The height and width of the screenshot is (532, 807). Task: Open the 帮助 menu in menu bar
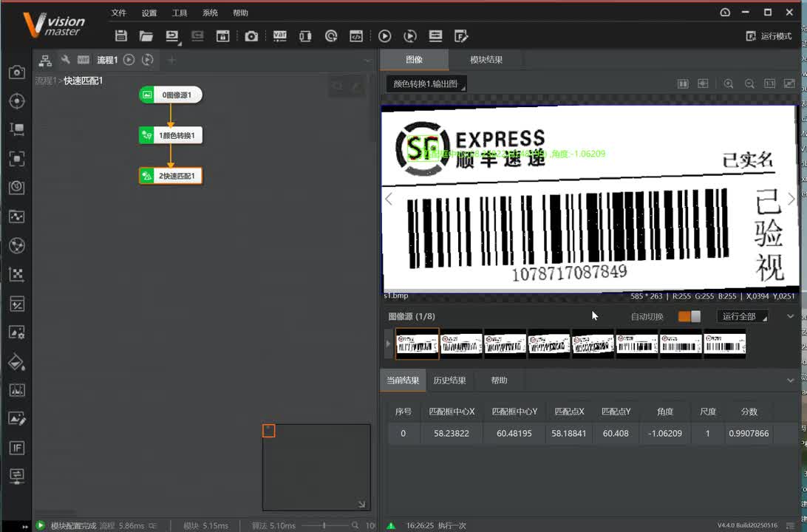pos(240,13)
